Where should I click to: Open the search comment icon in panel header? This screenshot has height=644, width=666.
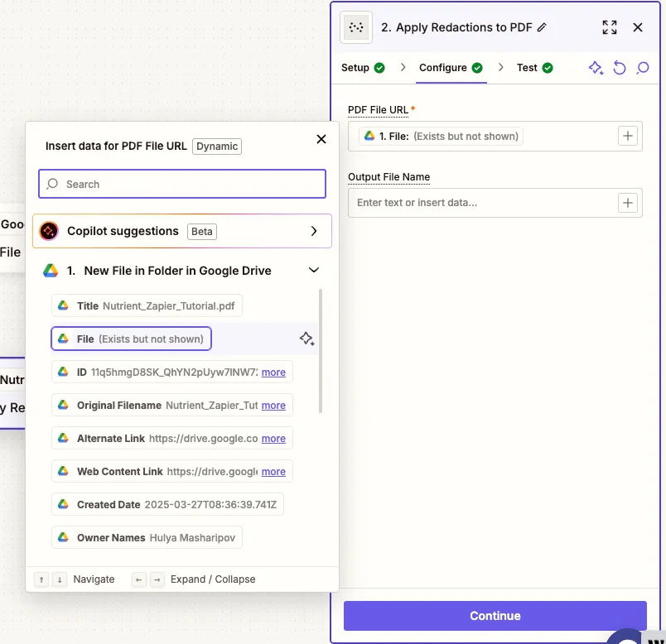coord(642,68)
